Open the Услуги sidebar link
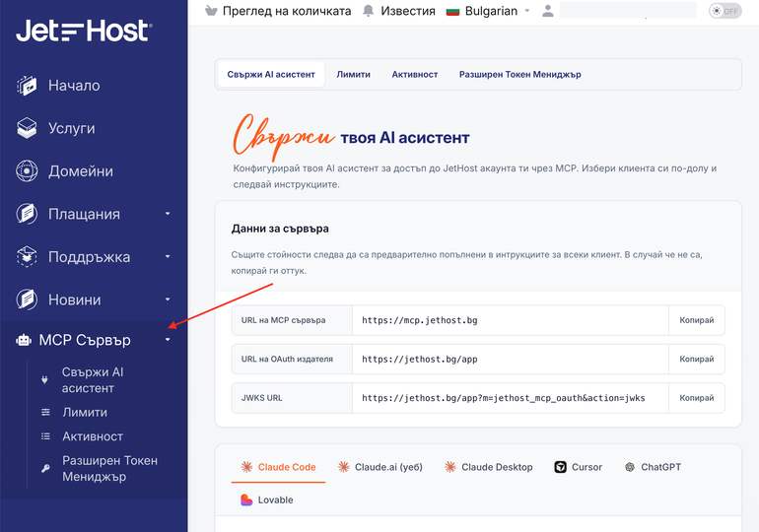This screenshot has width=759, height=532. coord(72,128)
